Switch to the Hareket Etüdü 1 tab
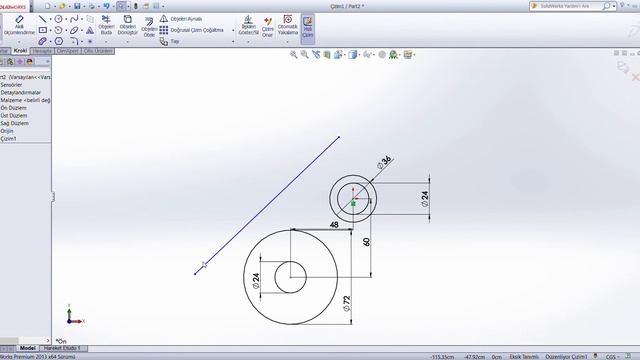 click(62, 348)
